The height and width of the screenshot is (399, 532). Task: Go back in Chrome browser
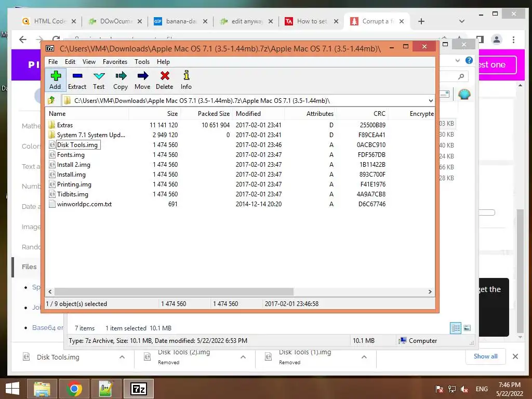(x=23, y=39)
